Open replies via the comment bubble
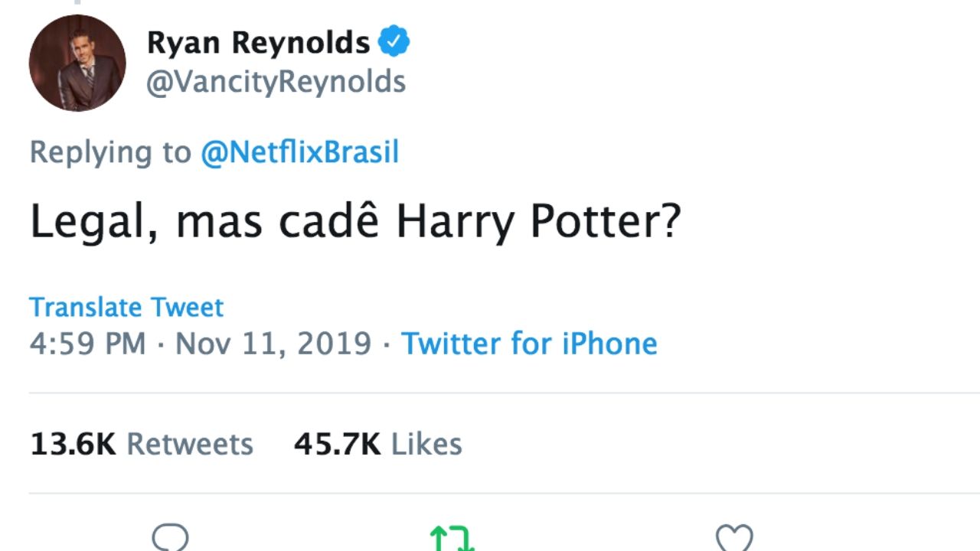The image size is (980, 551). pyautogui.click(x=171, y=536)
